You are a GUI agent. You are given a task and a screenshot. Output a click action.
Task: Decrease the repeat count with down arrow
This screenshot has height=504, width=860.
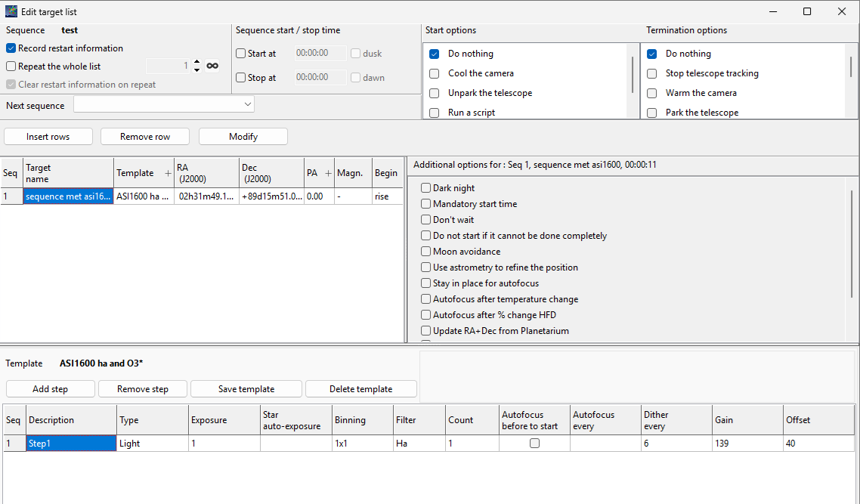pyautogui.click(x=197, y=70)
